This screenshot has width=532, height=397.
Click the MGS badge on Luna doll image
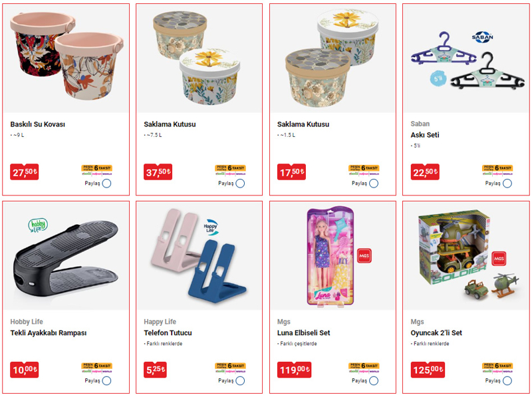(x=364, y=256)
